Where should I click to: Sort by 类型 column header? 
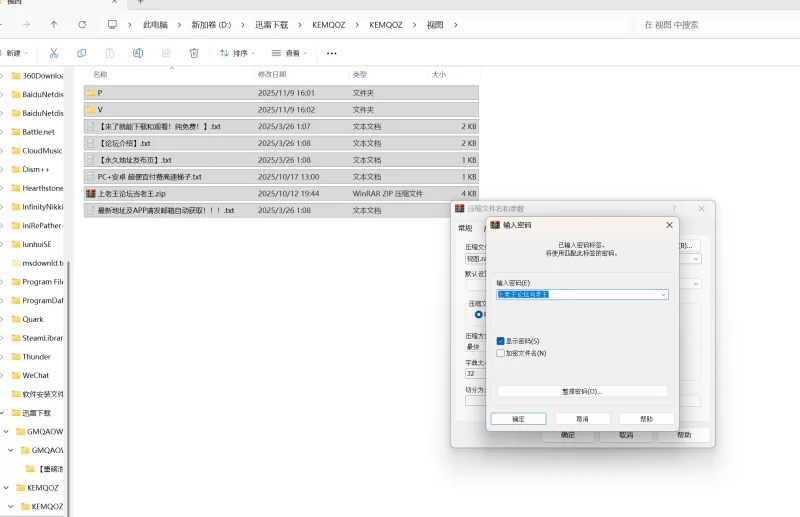360,75
